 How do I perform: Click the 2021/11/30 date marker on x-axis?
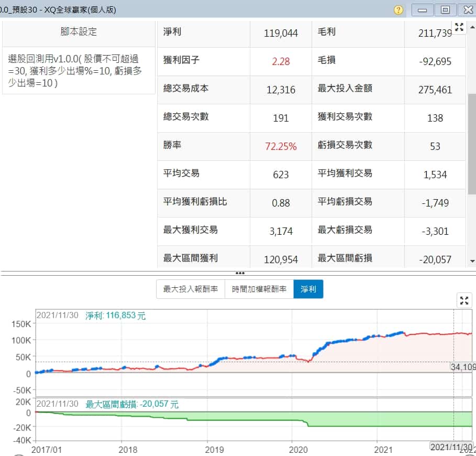click(x=450, y=446)
